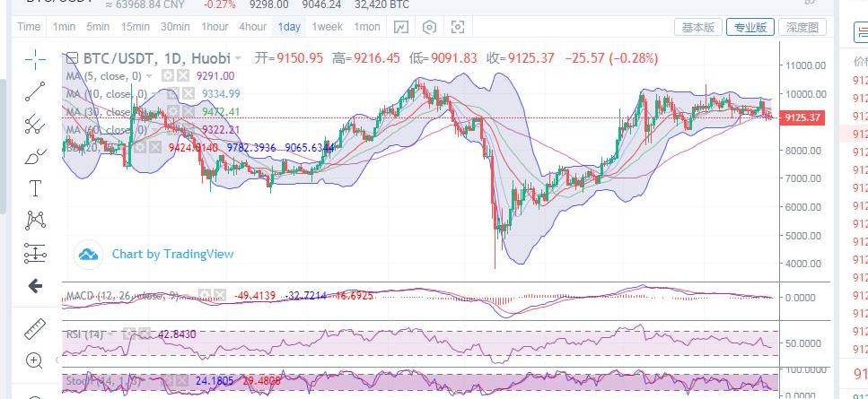The width and height of the screenshot is (868, 399).
Task: Switch to the 4hour timeframe
Action: point(252,27)
